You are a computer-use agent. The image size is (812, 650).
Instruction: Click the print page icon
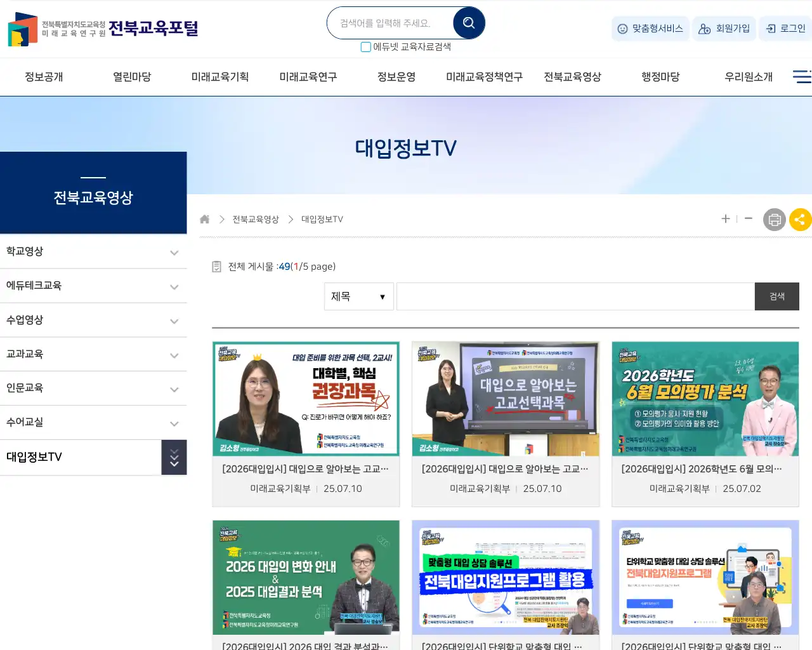[775, 220]
